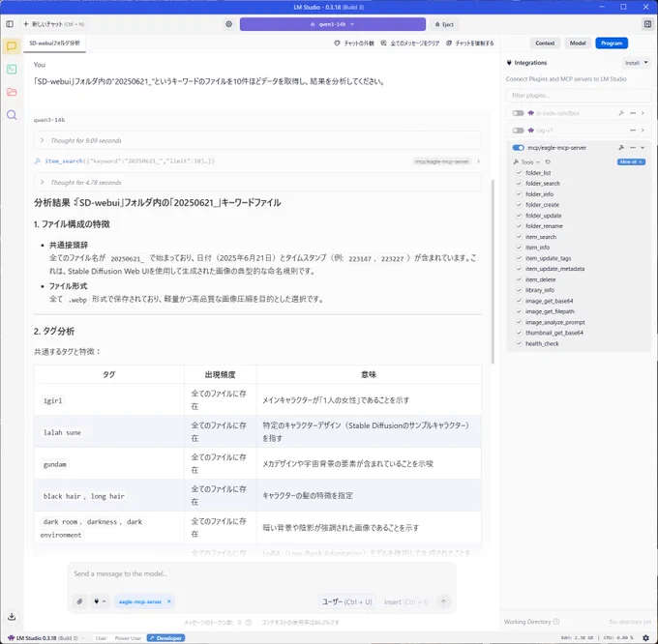
Task: Click the help icon next to token count
Action: 249,622
